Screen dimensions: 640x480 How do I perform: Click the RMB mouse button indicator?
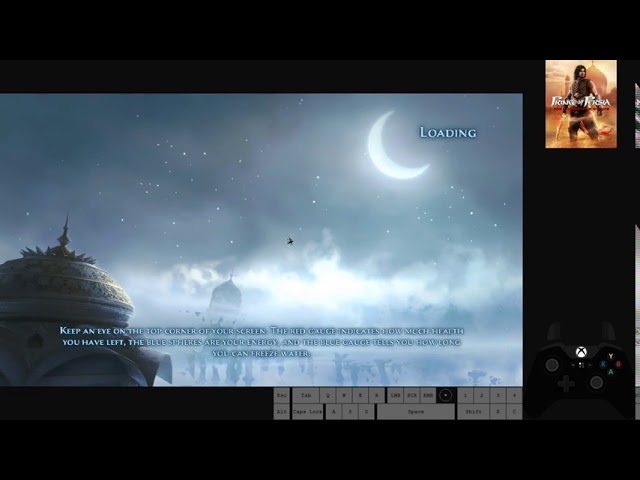pos(428,395)
